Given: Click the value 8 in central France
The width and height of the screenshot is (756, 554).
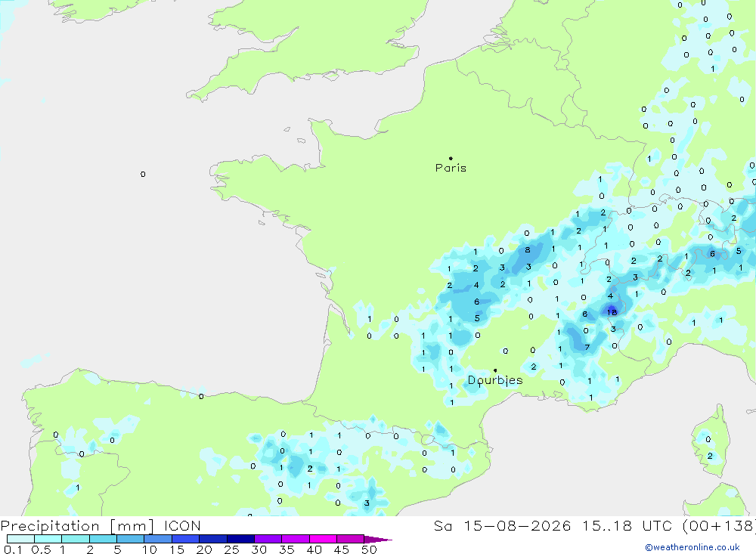Looking at the screenshot, I should click(528, 249).
